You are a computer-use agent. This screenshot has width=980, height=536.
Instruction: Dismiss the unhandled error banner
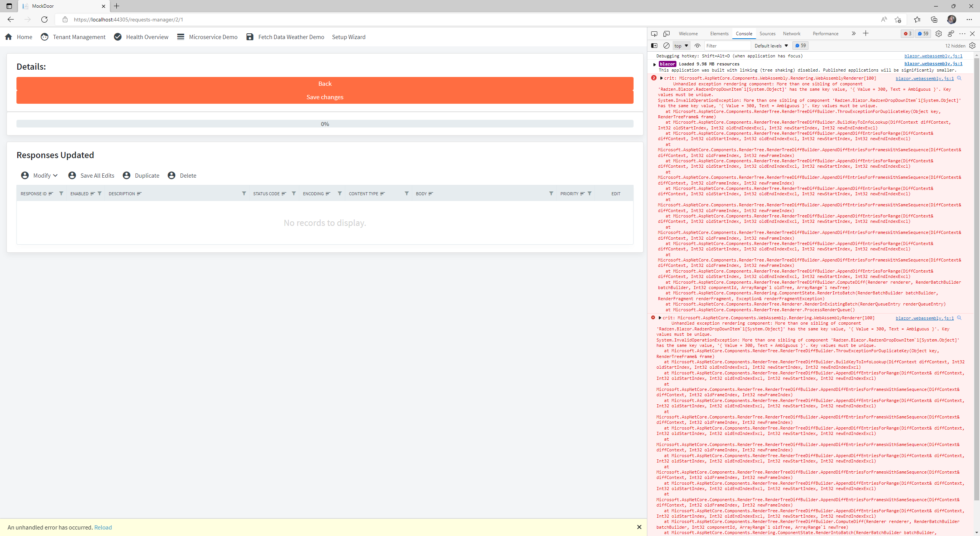click(639, 527)
